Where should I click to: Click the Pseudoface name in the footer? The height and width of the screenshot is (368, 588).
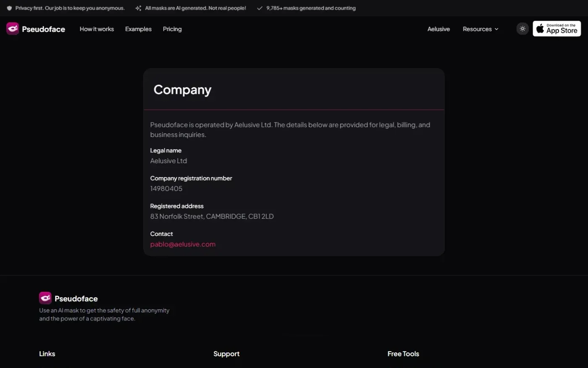[76, 299]
